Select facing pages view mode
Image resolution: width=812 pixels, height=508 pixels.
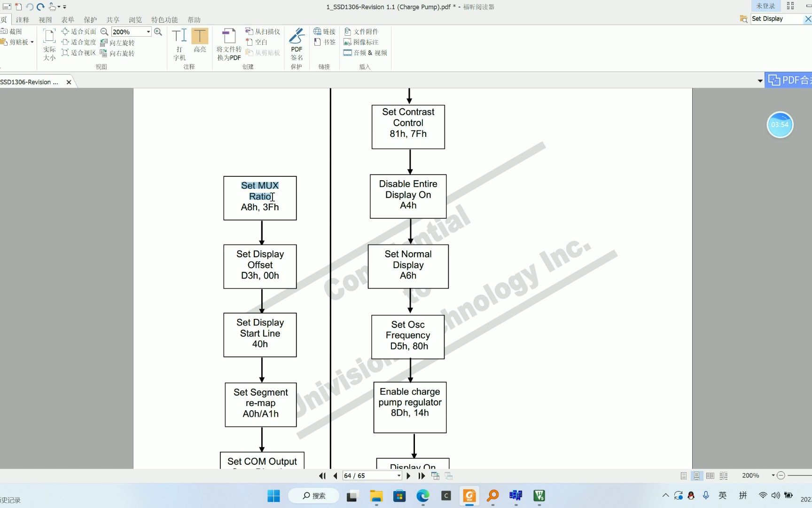tap(710, 476)
